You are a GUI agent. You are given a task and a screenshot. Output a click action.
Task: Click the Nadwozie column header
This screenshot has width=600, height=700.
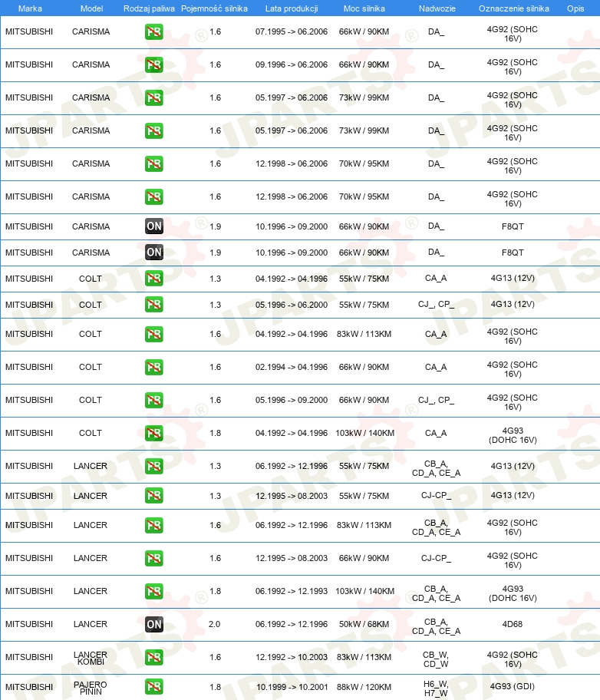437,8
